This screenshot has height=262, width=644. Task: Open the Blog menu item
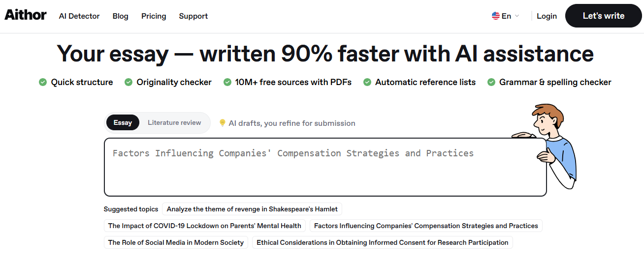120,16
